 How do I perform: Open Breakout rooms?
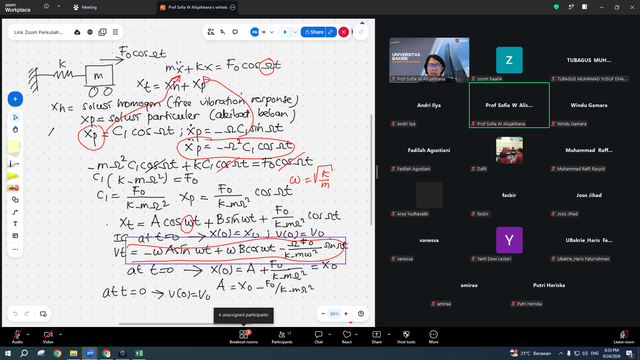[243, 336]
